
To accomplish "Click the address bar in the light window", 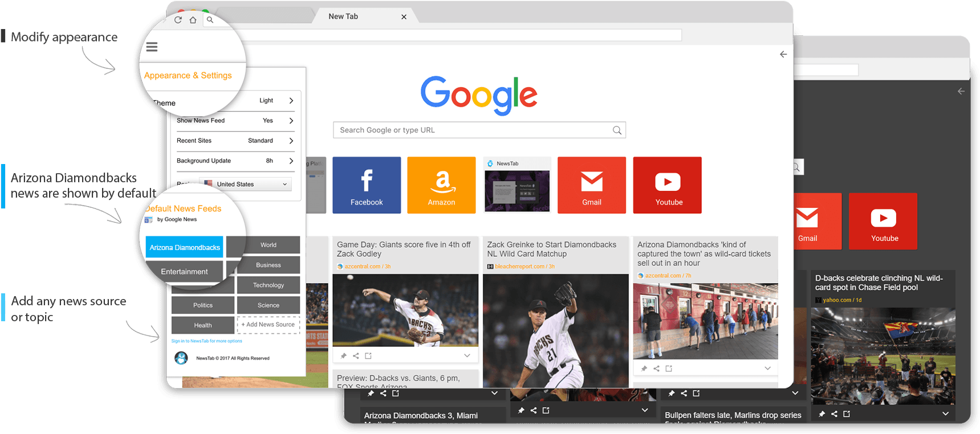I will pos(462,35).
